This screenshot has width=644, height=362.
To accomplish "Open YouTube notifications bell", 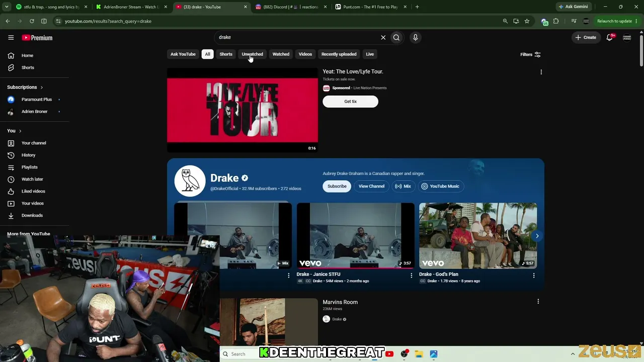I will click(x=609, y=37).
